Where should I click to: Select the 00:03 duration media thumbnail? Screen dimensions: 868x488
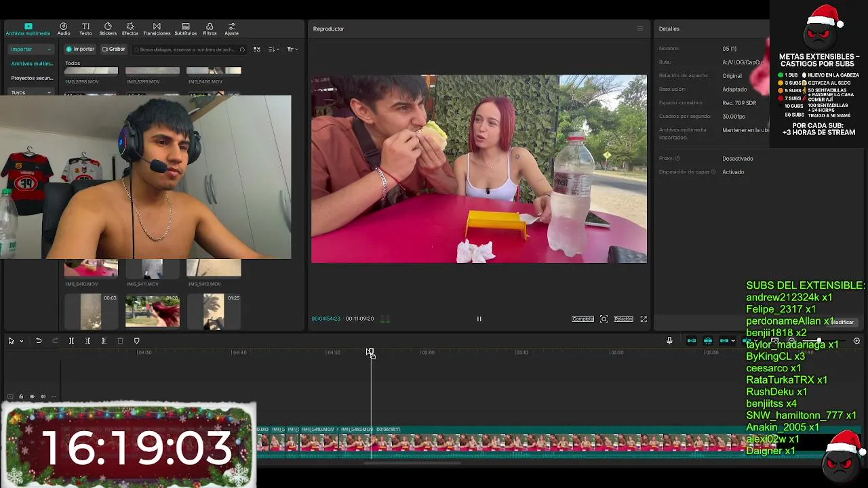[x=91, y=311]
